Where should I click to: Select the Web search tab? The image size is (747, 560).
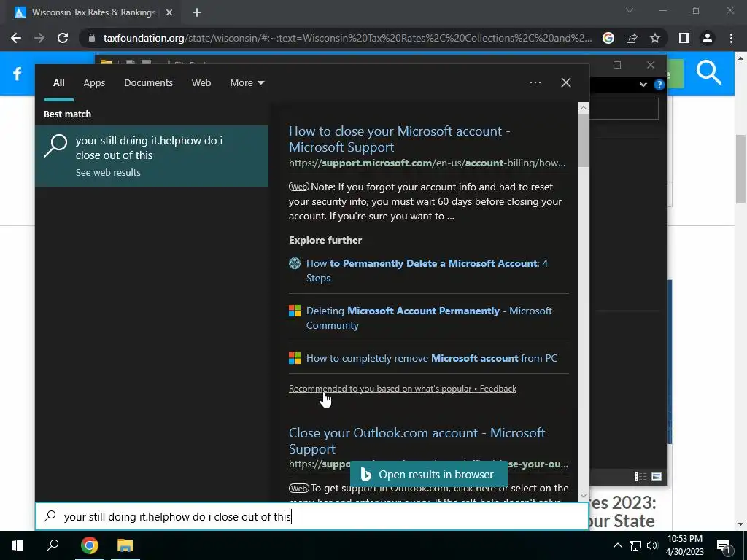(x=201, y=83)
